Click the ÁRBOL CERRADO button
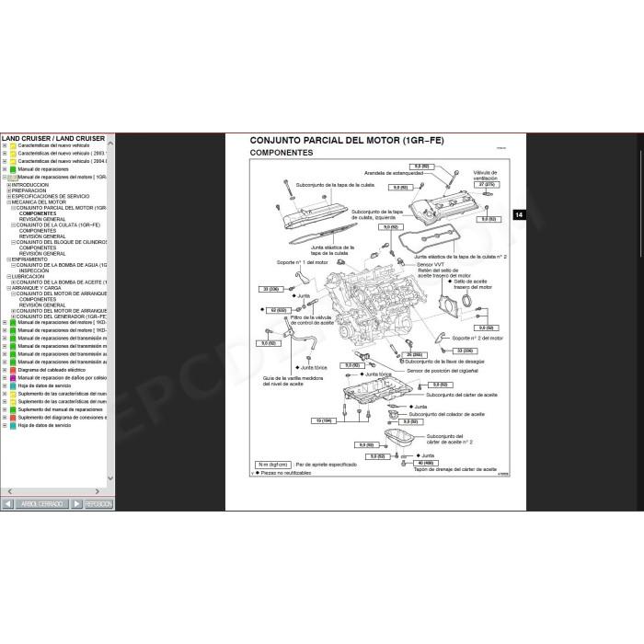Screen dimensions: 644x644 click(42, 503)
